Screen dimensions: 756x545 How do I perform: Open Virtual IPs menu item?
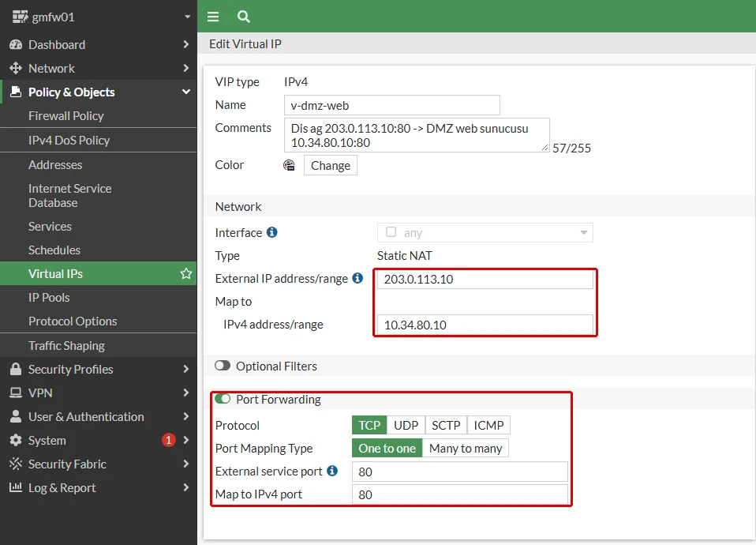[99, 274]
